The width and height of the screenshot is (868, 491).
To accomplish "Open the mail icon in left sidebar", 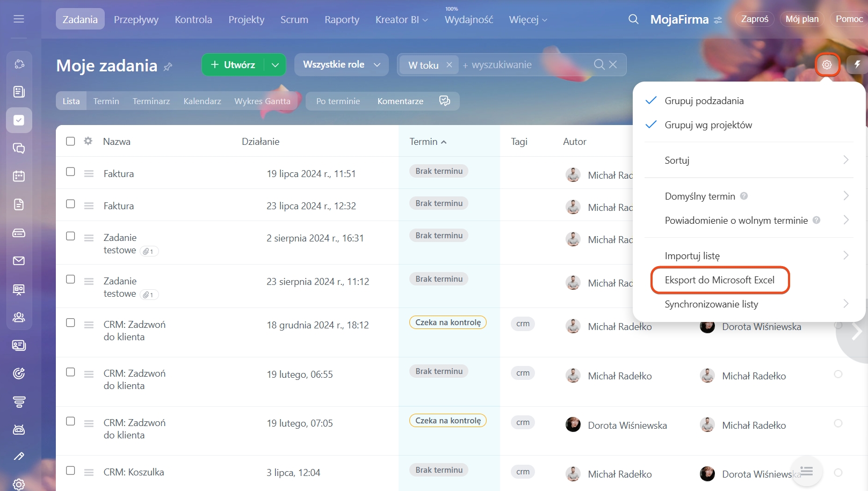I will pos(19,261).
